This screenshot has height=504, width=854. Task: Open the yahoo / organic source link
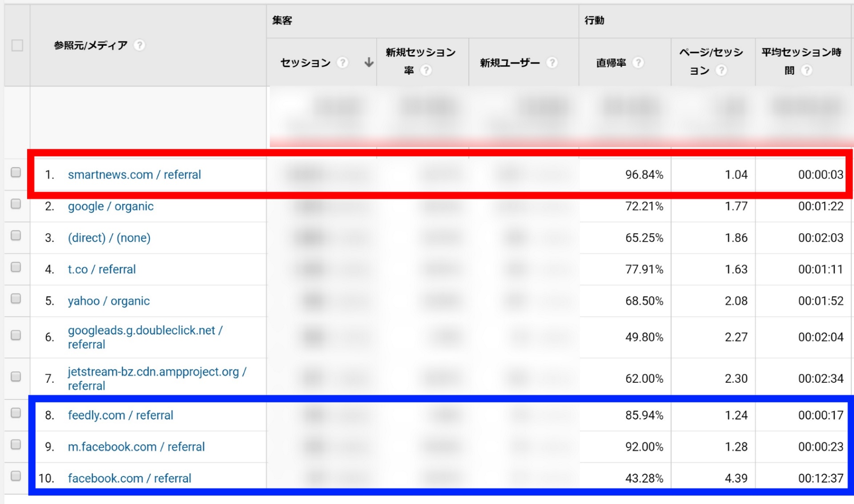tap(109, 301)
